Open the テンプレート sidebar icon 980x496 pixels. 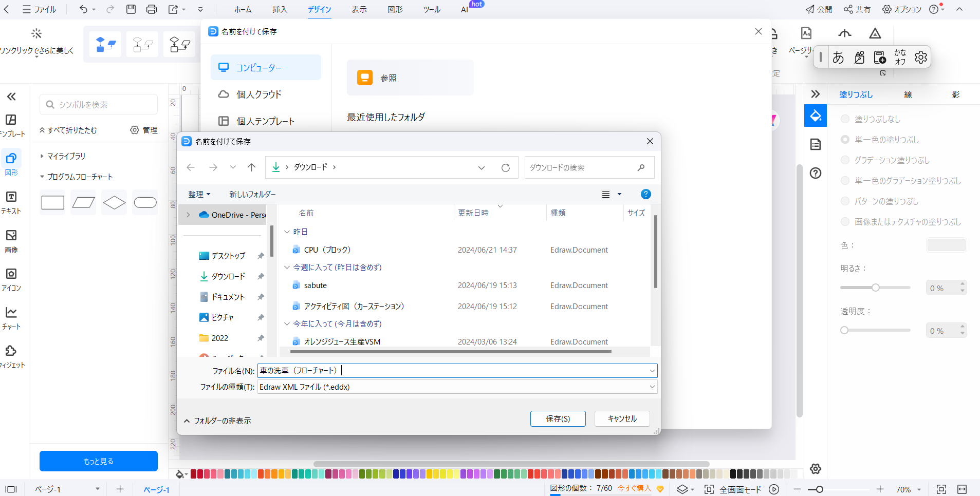pos(11,125)
